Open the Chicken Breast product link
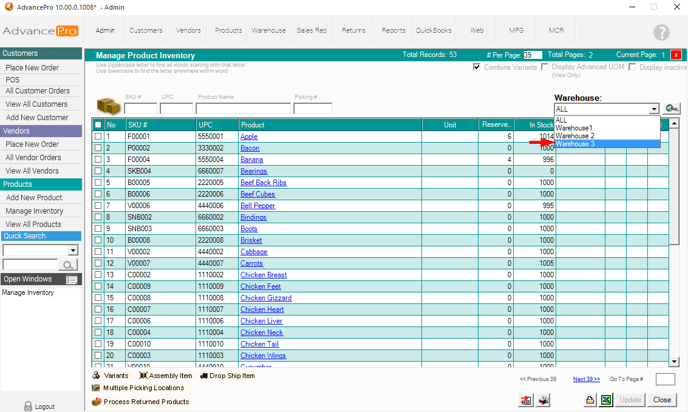This screenshot has height=412, width=688. coord(263,275)
